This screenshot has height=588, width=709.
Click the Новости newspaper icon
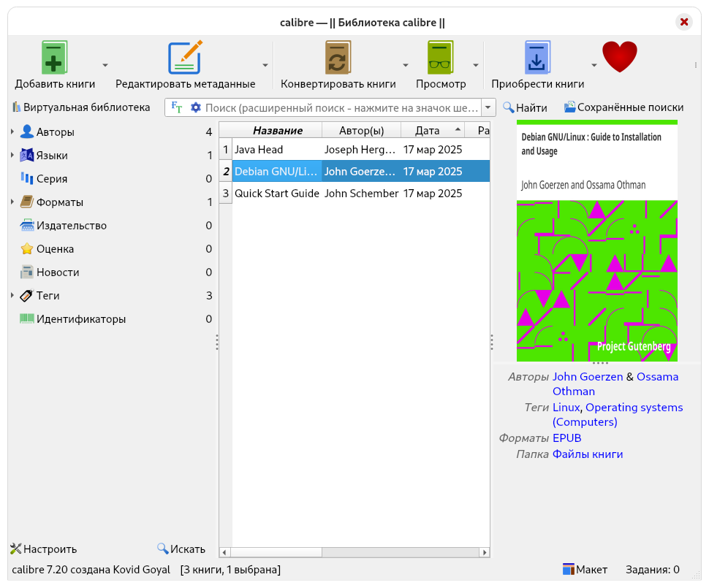coord(27,272)
